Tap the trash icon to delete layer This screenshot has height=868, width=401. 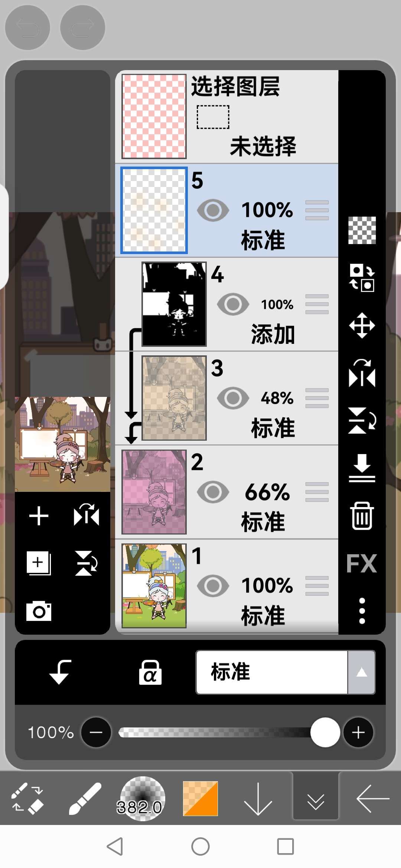tap(362, 516)
